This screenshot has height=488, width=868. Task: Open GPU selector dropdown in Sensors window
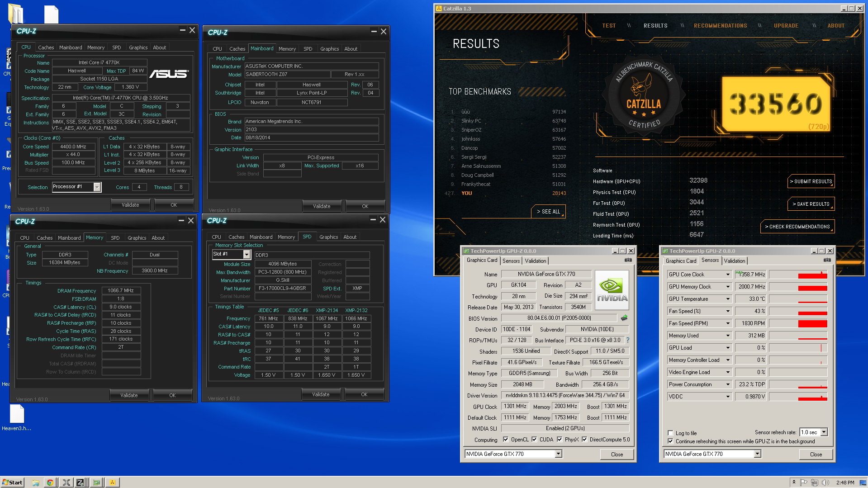click(x=757, y=454)
